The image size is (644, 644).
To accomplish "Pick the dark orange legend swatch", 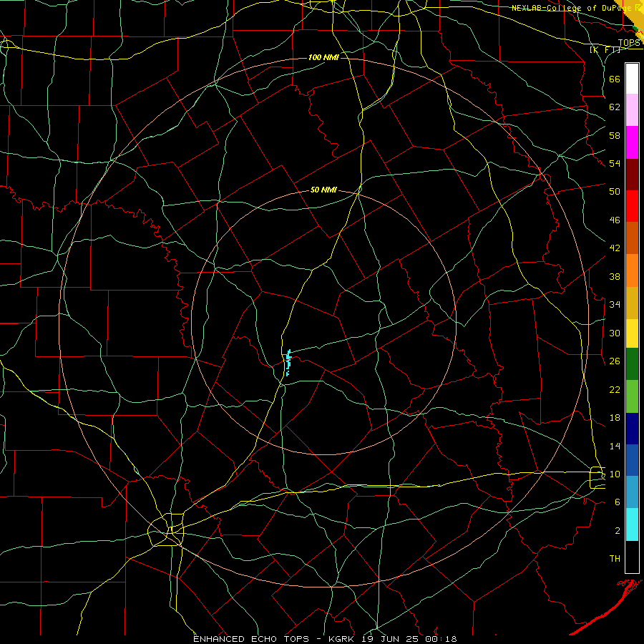I will coord(632,238).
